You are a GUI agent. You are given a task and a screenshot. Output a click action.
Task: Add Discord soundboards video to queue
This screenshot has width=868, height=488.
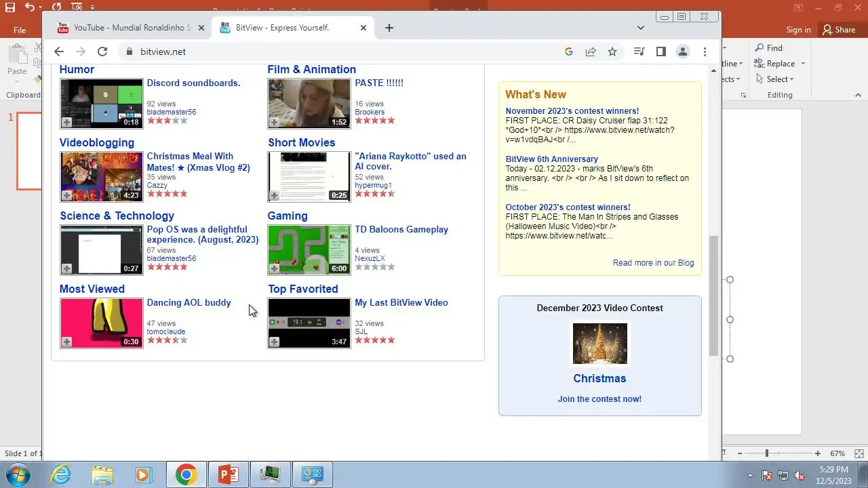pos(66,122)
